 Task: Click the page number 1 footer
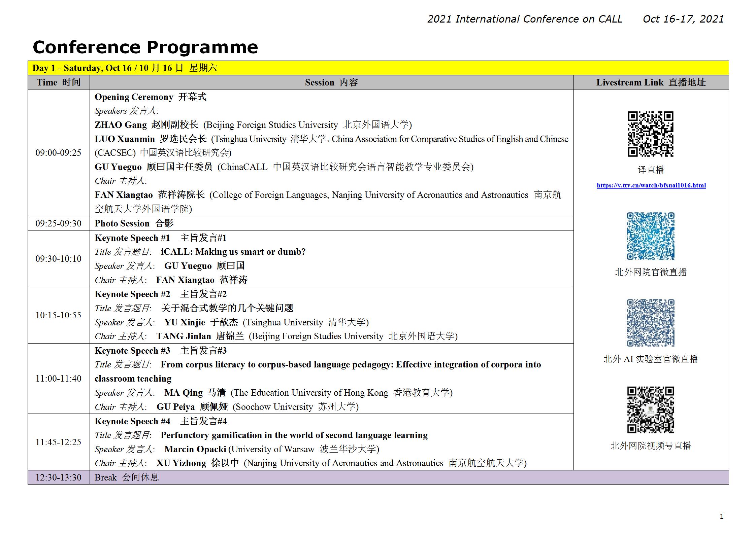721,517
